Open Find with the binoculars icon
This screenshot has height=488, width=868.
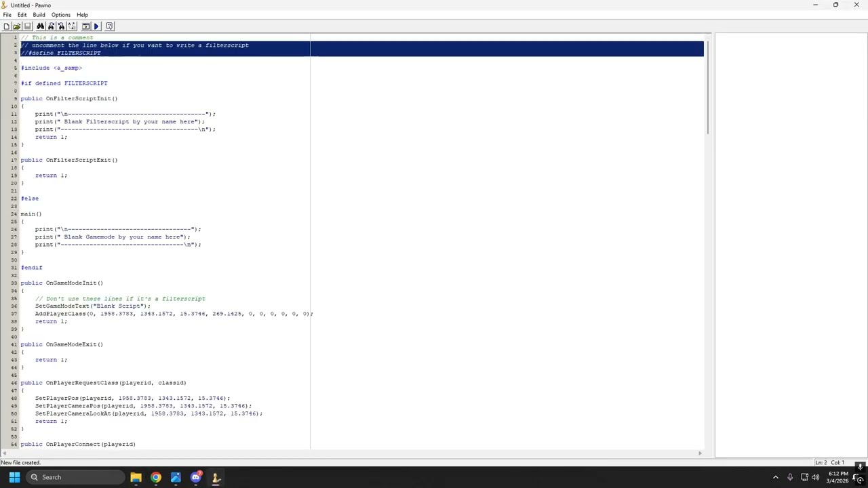41,26
